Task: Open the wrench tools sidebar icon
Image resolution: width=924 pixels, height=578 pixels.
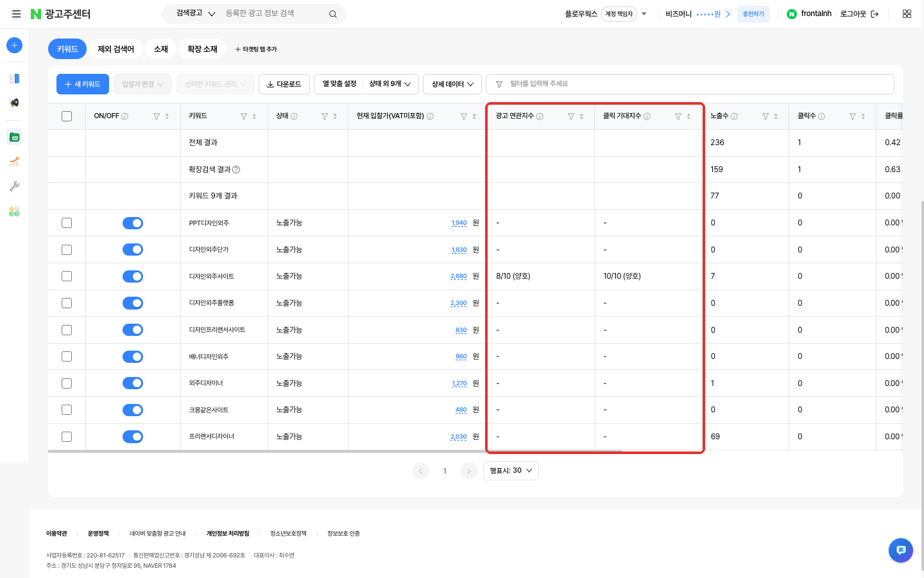Action: click(14, 186)
